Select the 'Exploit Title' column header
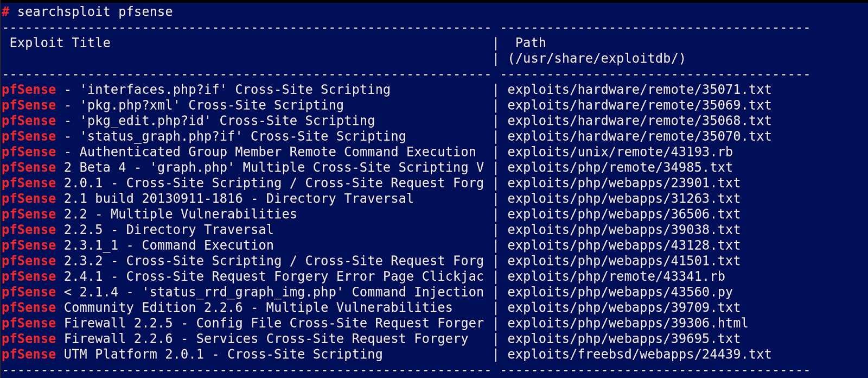This screenshot has height=378, width=868. click(60, 43)
